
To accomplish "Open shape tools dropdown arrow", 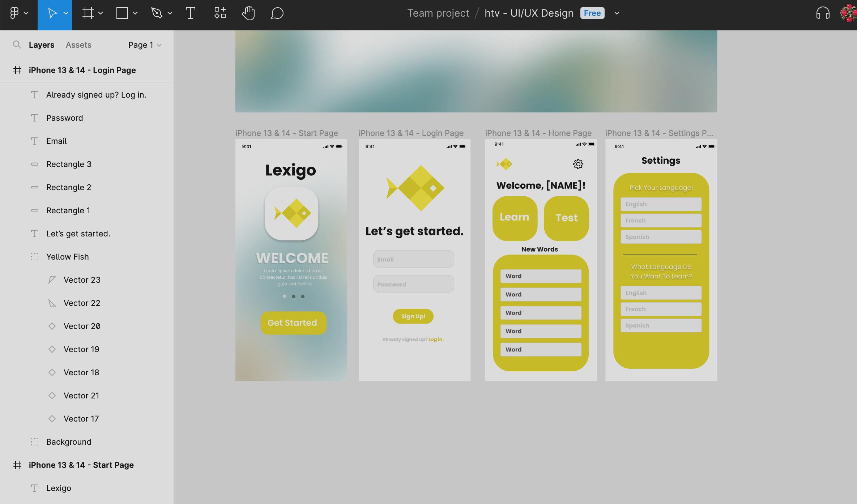I will [x=135, y=13].
